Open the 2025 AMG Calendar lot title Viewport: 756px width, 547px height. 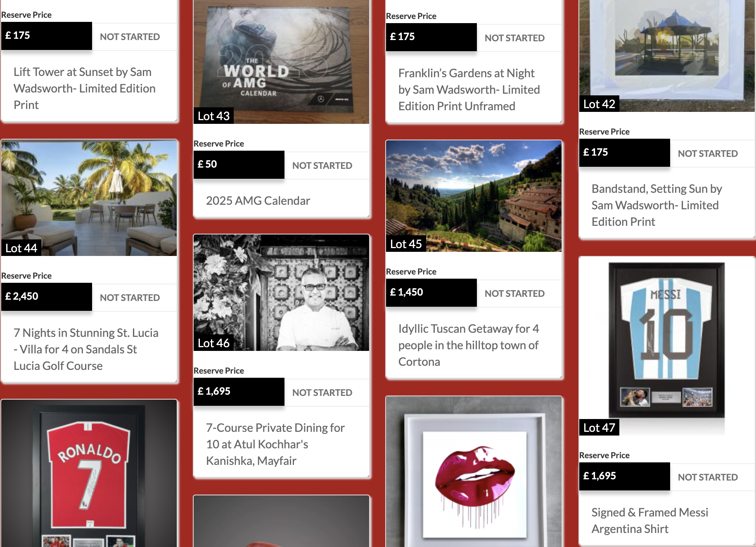[258, 201]
